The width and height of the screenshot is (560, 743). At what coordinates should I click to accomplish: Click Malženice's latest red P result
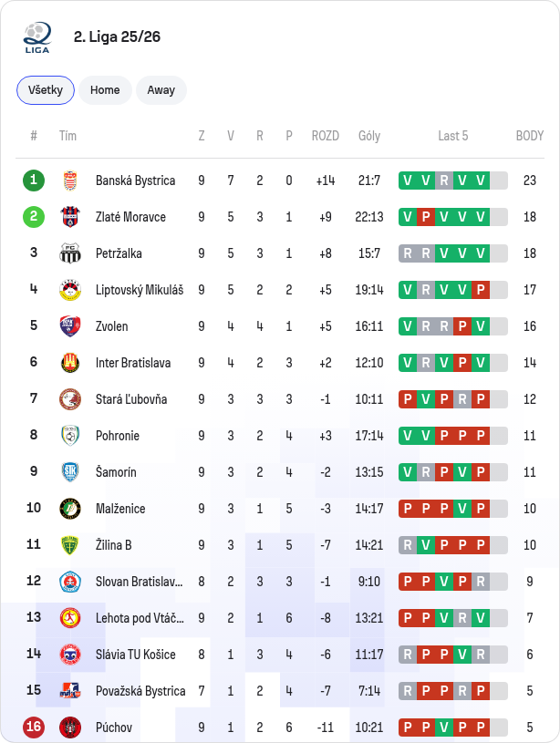[481, 509]
